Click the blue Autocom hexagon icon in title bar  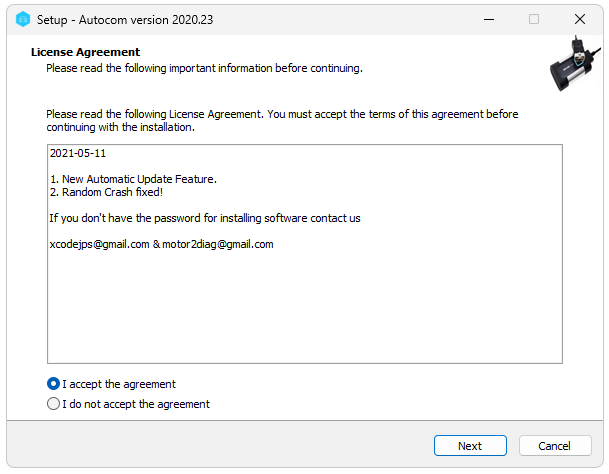(23, 19)
